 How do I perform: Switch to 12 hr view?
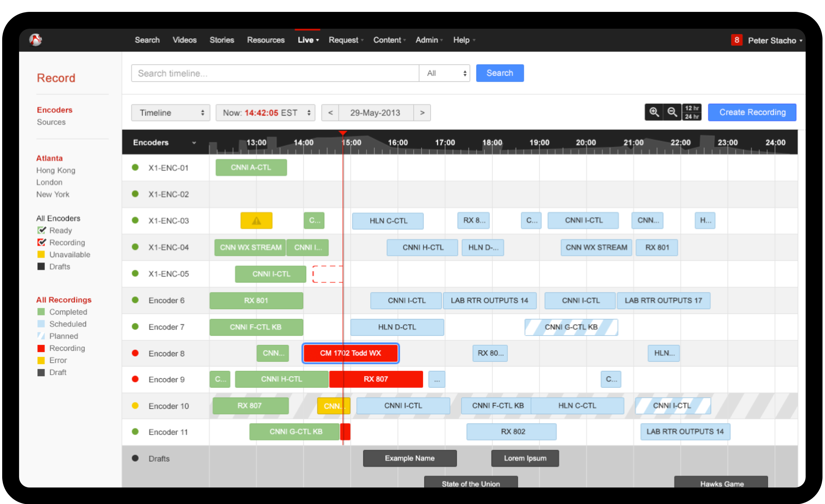692,108
